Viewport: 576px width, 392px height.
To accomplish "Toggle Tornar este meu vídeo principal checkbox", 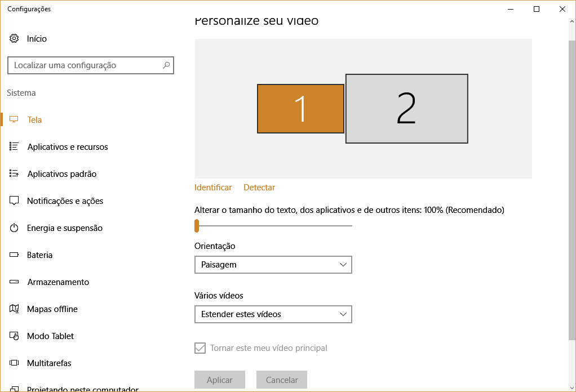I will [200, 348].
